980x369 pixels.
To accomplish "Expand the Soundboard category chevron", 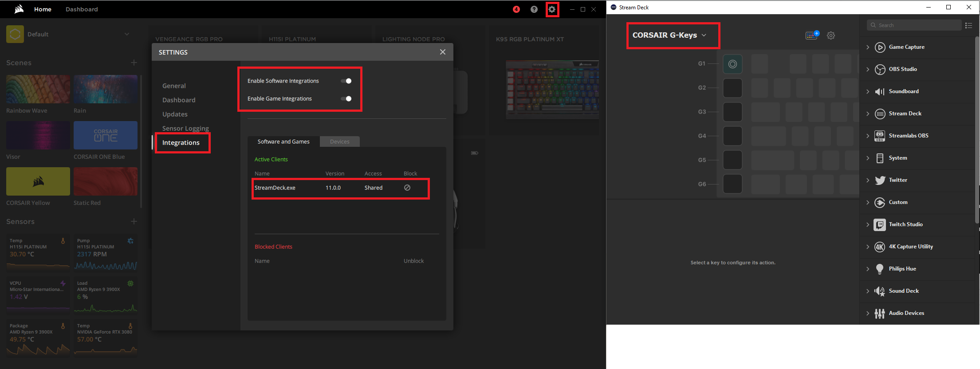I will tap(868, 91).
